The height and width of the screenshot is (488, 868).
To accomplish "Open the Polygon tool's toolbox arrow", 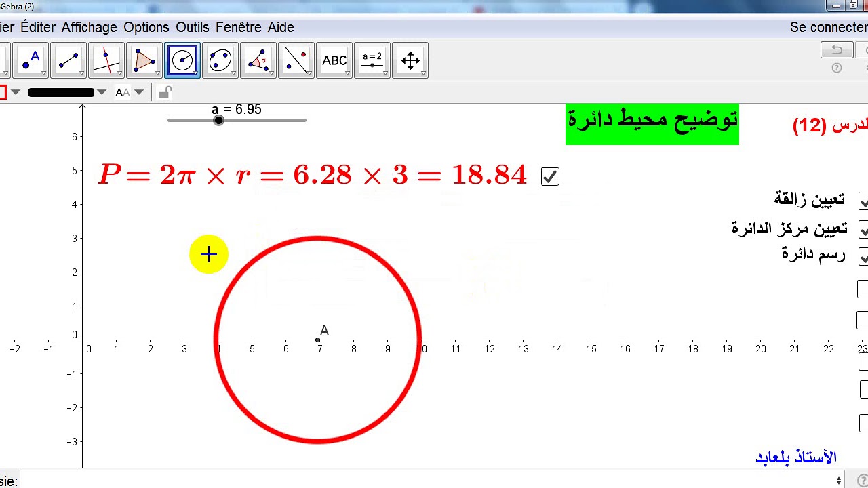I will point(157,73).
